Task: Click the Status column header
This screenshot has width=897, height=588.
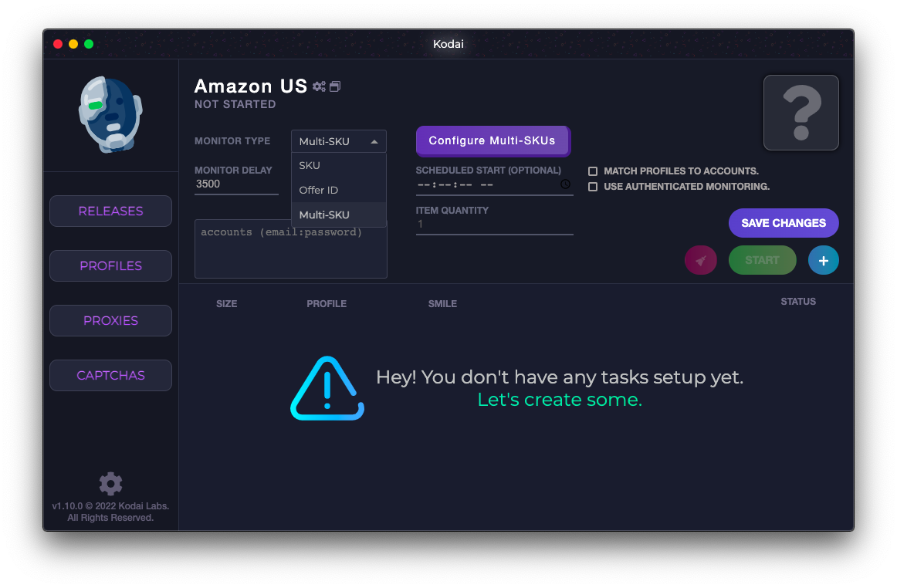Action: pyautogui.click(x=798, y=302)
